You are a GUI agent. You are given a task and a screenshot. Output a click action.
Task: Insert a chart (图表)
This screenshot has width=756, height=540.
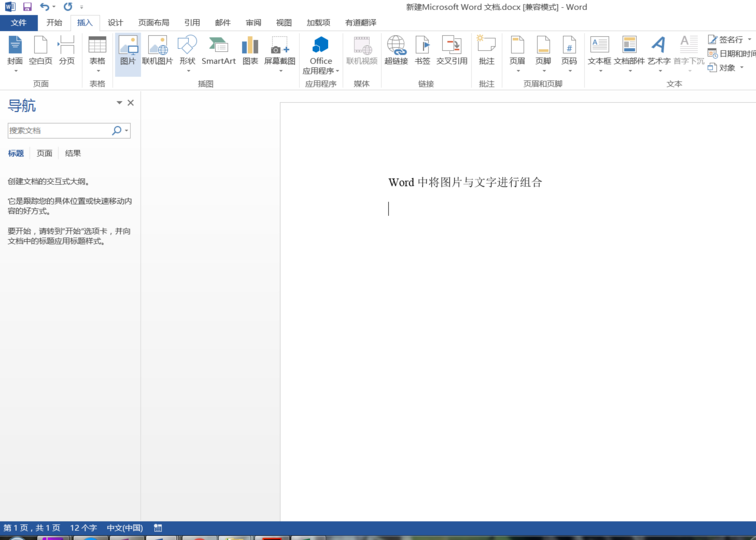click(x=250, y=51)
